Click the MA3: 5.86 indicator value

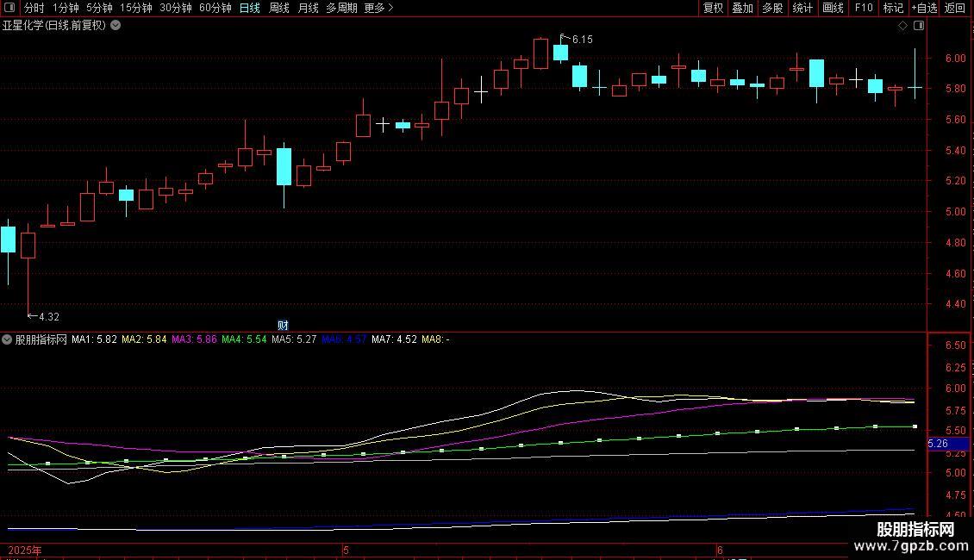pos(195,339)
